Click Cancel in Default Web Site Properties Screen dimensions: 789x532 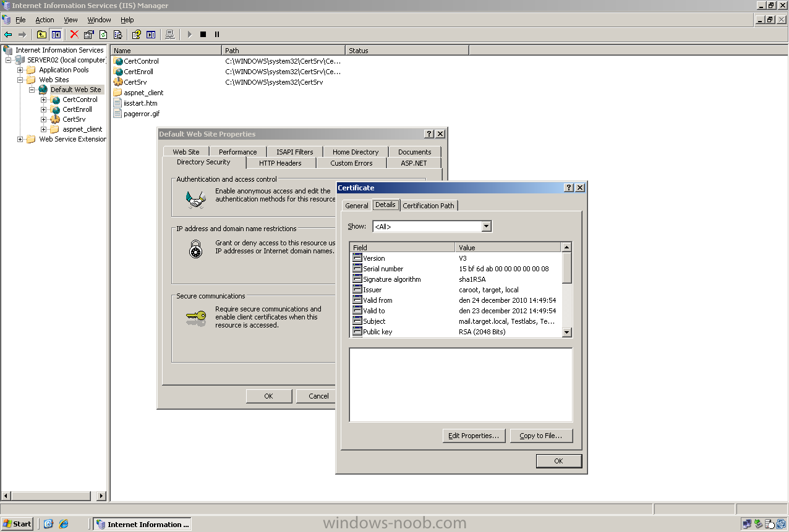(317, 396)
